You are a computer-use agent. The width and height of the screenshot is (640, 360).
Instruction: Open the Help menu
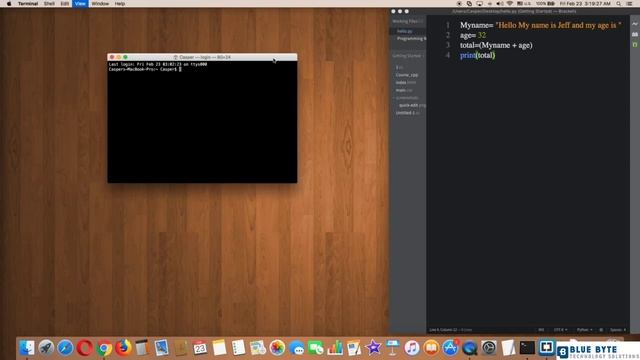[x=120, y=4]
